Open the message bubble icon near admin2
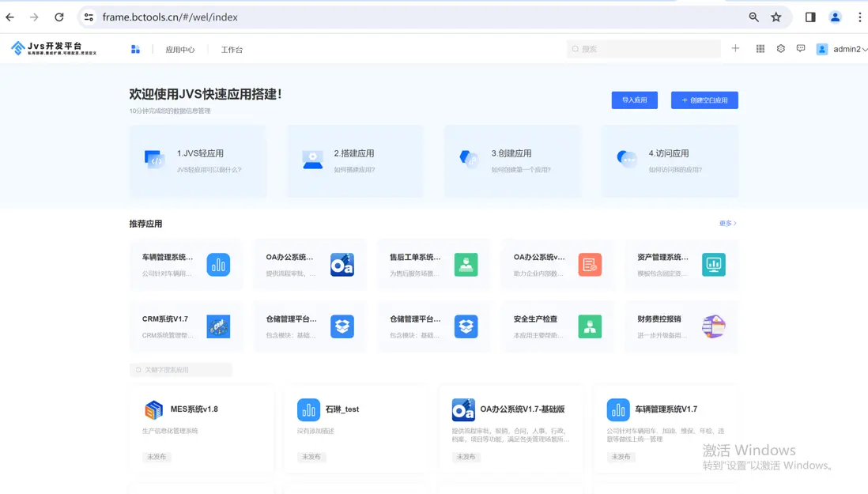 801,48
